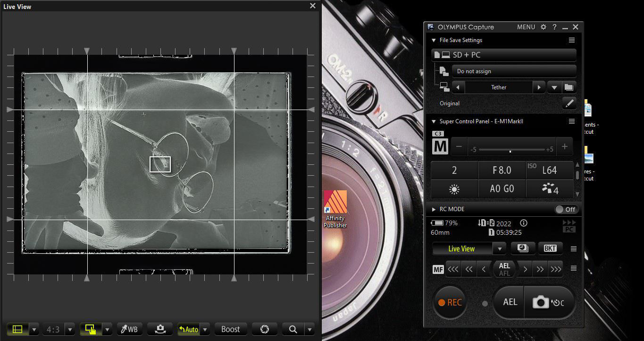
Task: Click the Boost button
Action: coord(231,329)
